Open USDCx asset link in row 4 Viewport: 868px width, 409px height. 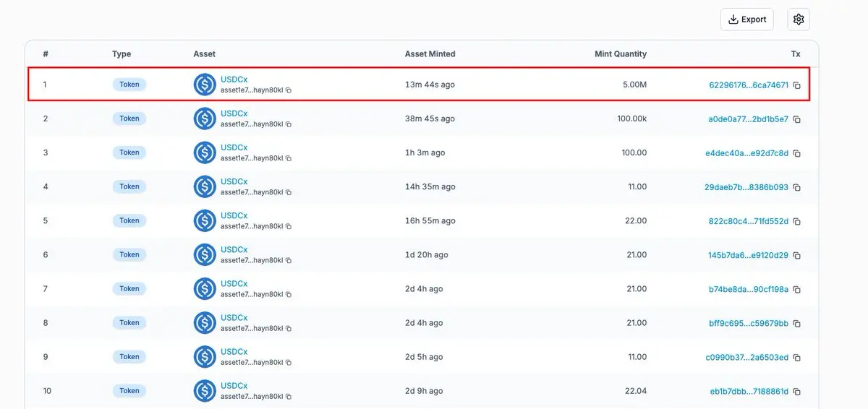(234, 181)
